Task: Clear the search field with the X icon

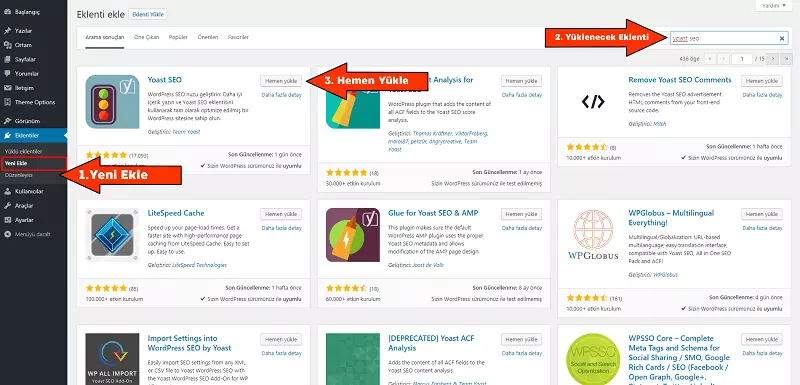Action: point(782,38)
